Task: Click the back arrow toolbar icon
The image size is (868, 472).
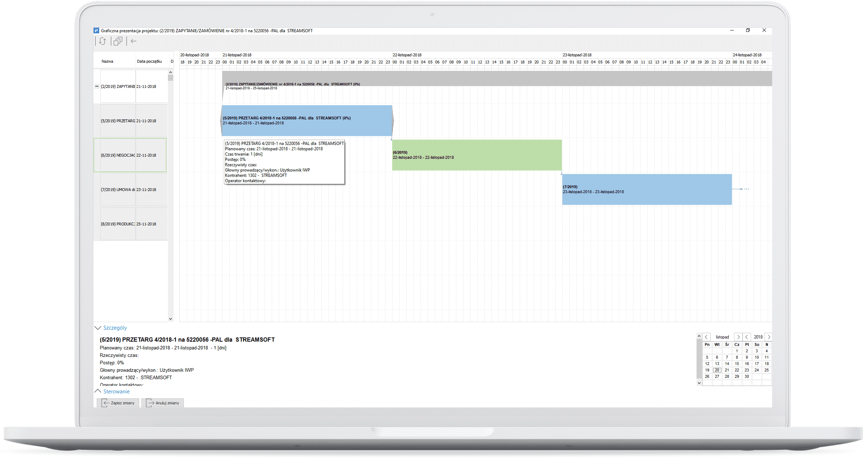Action: [134, 41]
